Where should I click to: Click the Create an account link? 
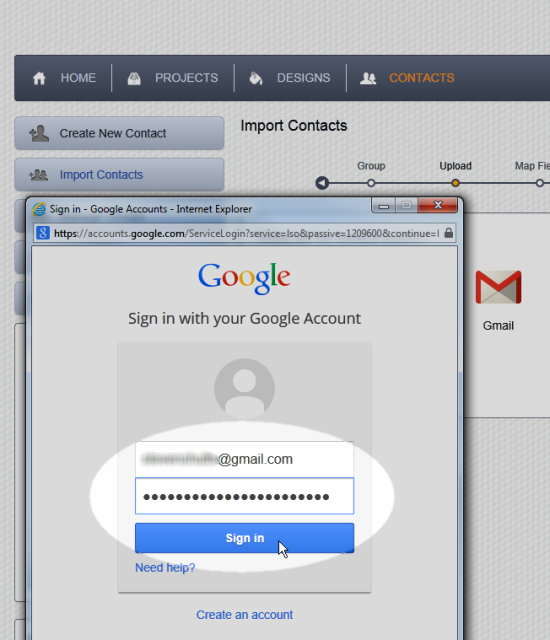244,615
